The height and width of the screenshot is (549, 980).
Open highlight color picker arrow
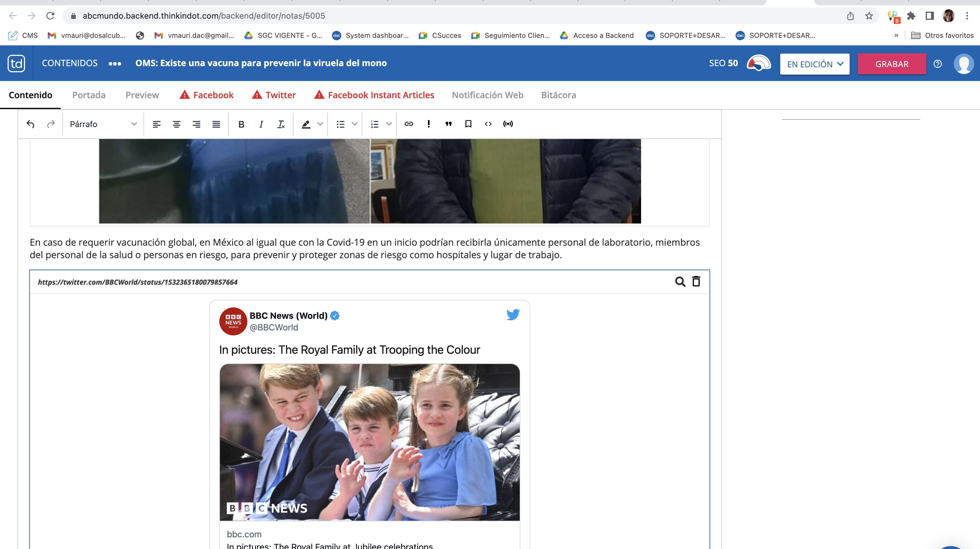[x=320, y=124]
